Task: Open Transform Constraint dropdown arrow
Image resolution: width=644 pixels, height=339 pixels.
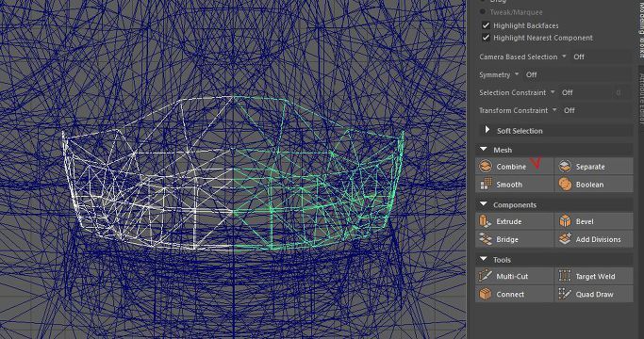Action: click(x=554, y=110)
